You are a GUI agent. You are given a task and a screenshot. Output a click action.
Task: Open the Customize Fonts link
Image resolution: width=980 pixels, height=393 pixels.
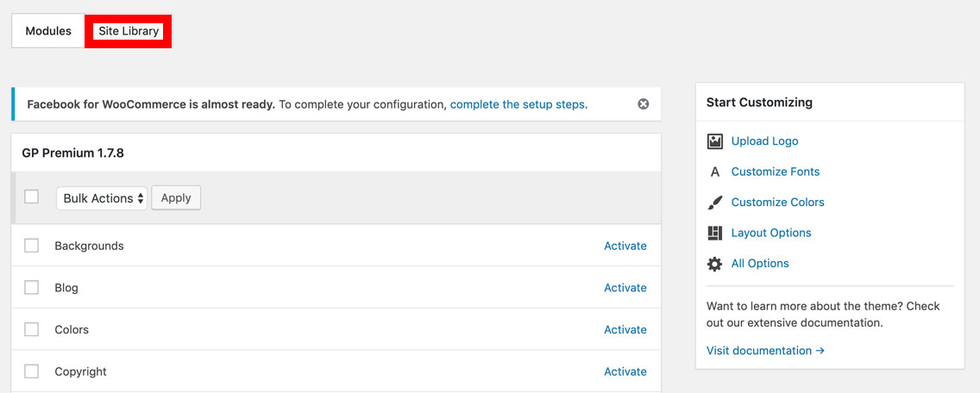tap(775, 172)
